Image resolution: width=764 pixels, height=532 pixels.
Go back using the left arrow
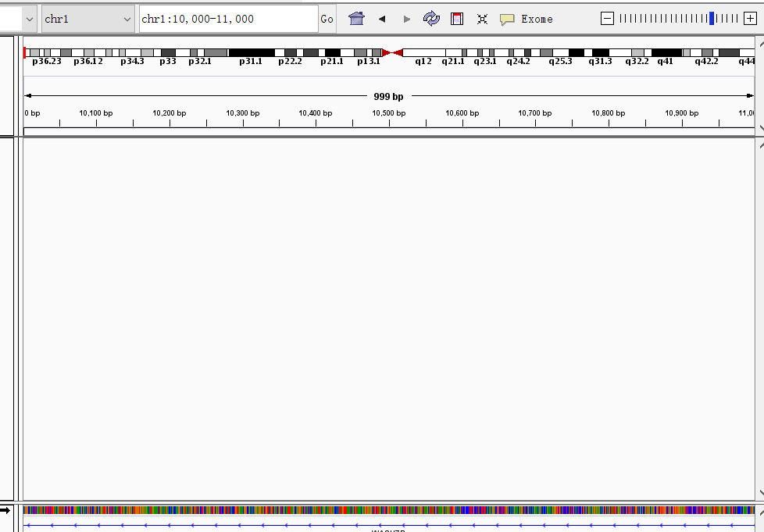[x=382, y=19]
